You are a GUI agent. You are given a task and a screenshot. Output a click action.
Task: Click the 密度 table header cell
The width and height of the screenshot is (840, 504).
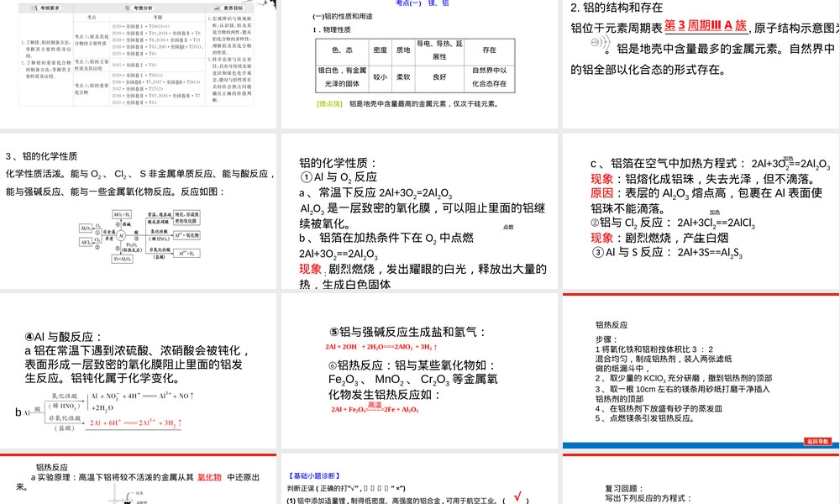380,50
